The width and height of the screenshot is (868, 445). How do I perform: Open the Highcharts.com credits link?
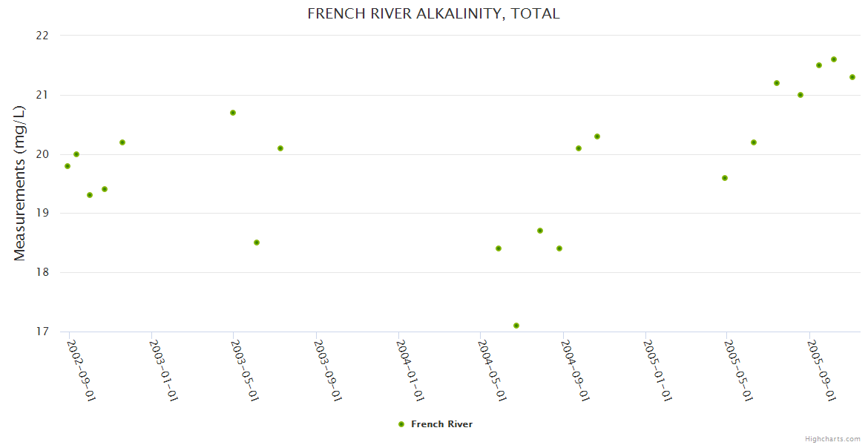point(833,438)
